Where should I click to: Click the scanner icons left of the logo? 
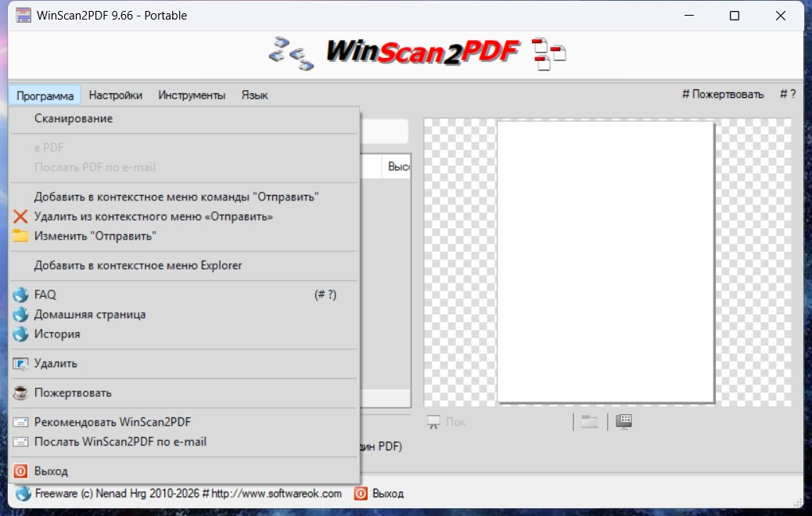tap(291, 53)
